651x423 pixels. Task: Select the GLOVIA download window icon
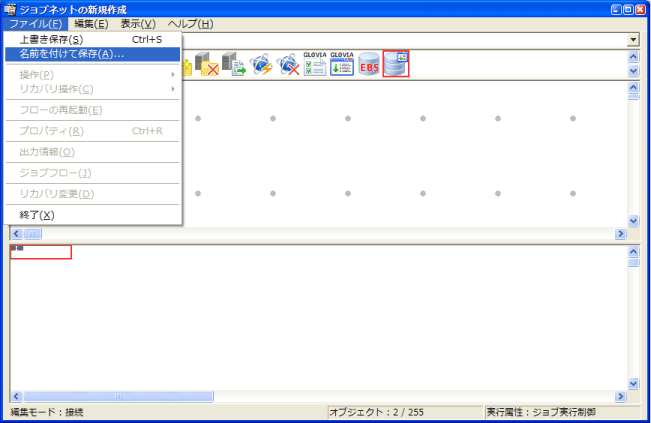[342, 64]
